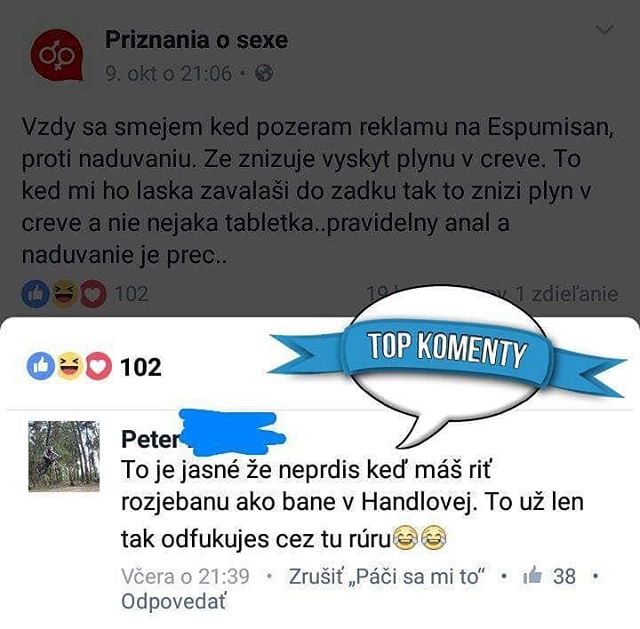The height and width of the screenshot is (629, 640).
Task: Open the 102 reactions list
Action: click(141, 367)
